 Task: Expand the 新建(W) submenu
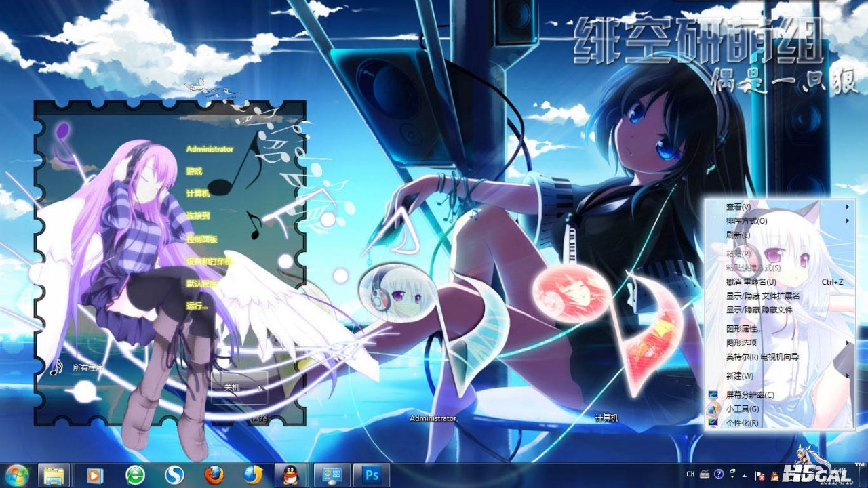click(x=739, y=375)
